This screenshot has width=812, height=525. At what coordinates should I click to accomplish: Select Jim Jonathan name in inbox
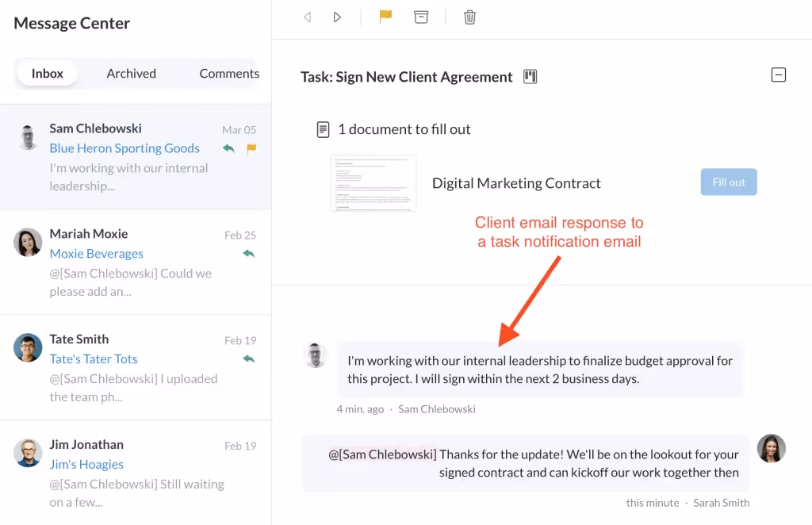[86, 445]
